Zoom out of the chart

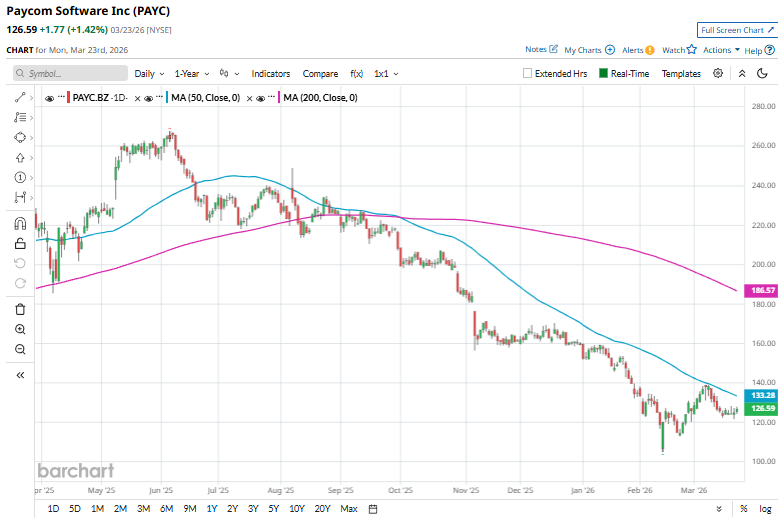(20, 349)
